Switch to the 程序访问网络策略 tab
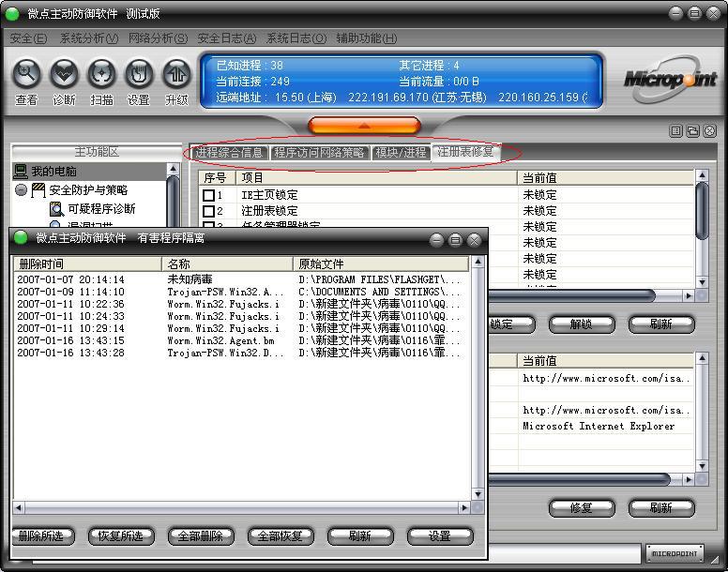 click(x=319, y=152)
